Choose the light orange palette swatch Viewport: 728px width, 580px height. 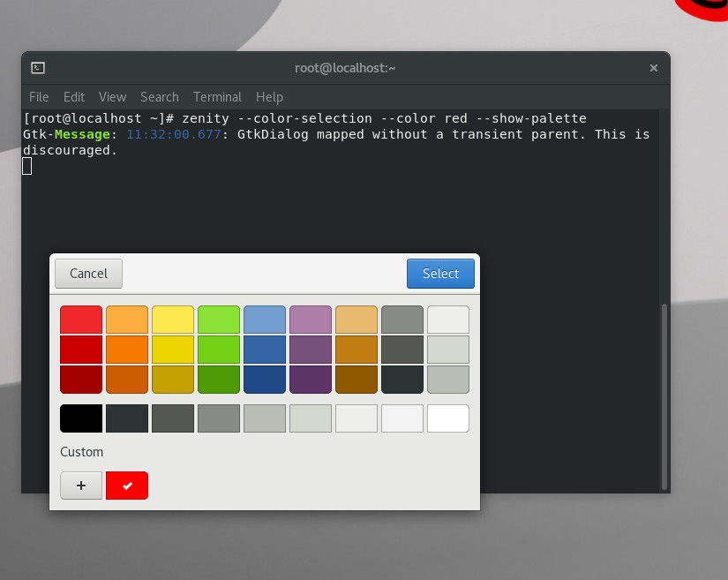click(127, 320)
